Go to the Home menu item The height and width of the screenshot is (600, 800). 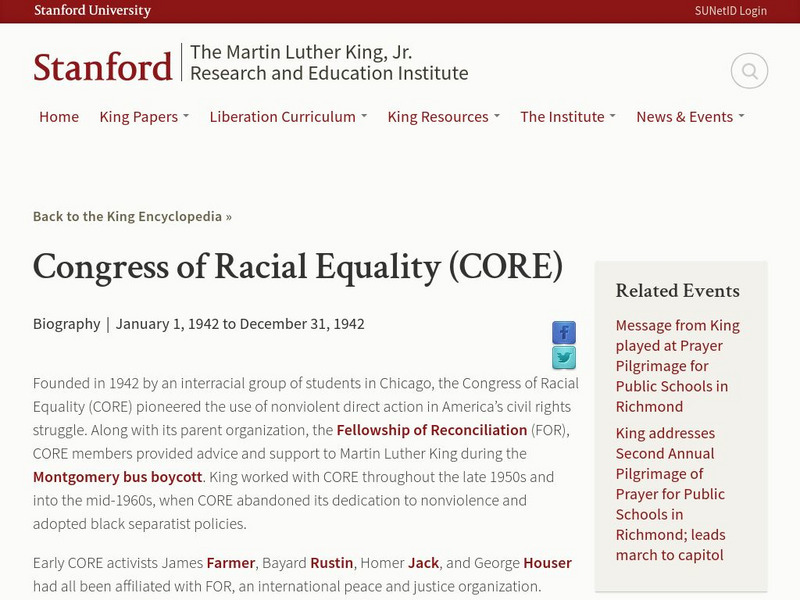(59, 117)
